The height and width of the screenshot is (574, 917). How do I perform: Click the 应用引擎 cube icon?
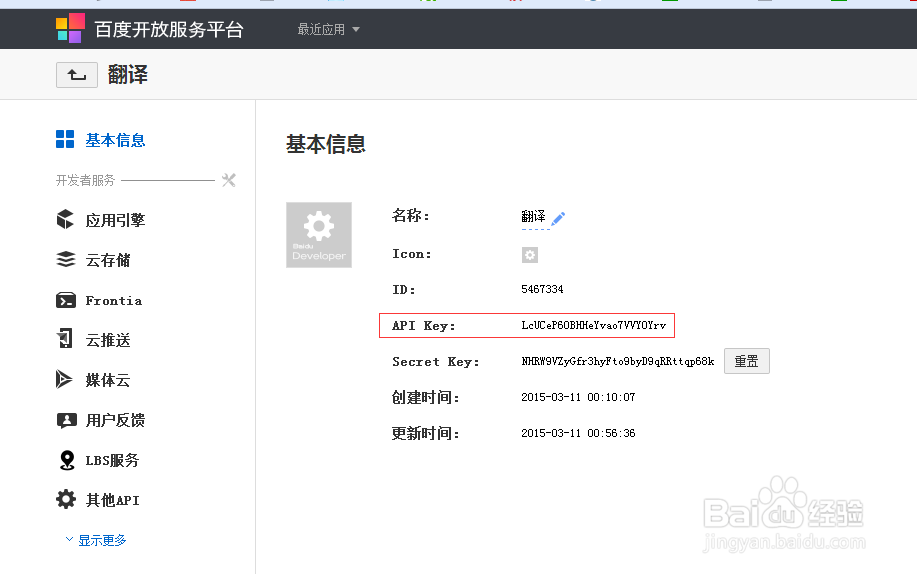(66, 219)
